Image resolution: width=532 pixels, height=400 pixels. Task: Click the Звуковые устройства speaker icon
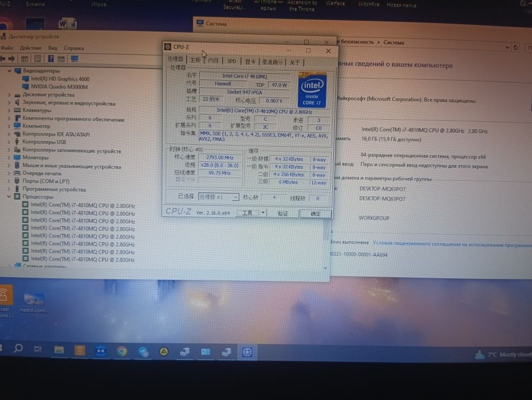17,102
